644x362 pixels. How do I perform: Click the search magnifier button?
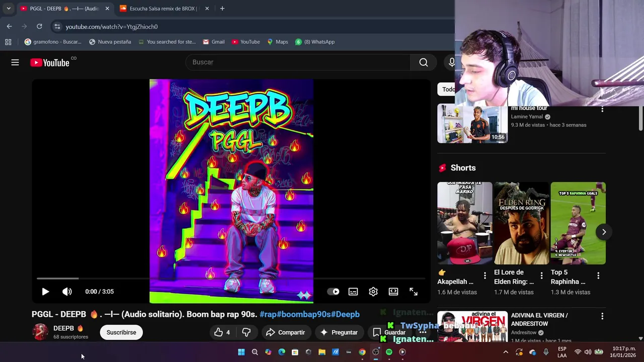424,62
